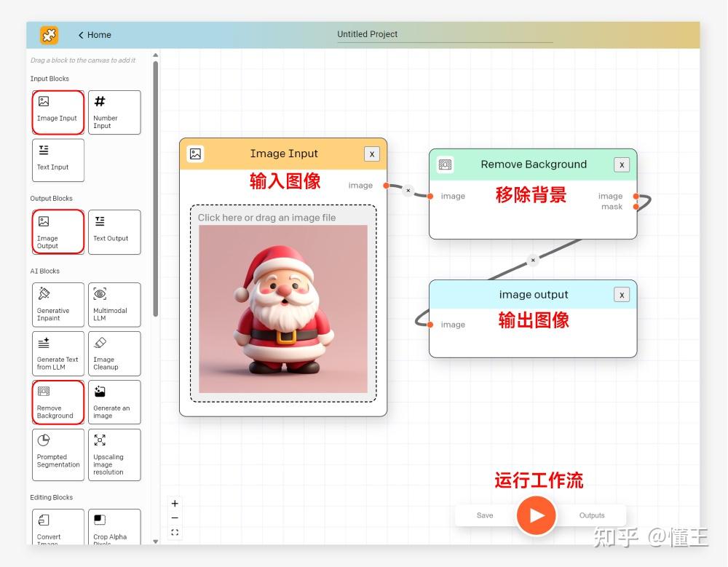Select the Number Input block

(x=114, y=112)
